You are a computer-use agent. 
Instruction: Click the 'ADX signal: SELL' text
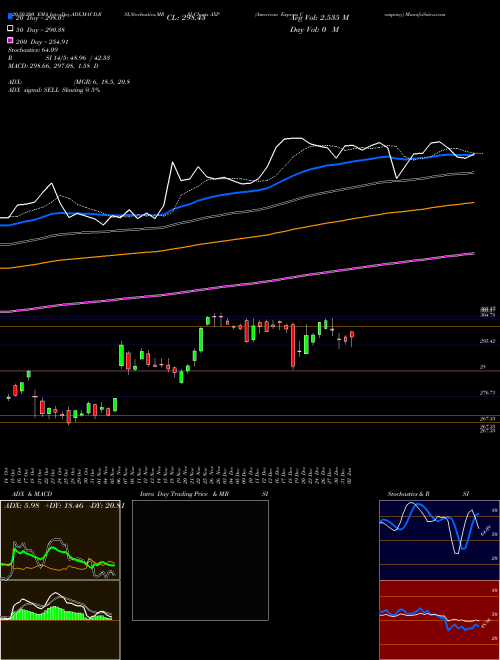(x=34, y=90)
